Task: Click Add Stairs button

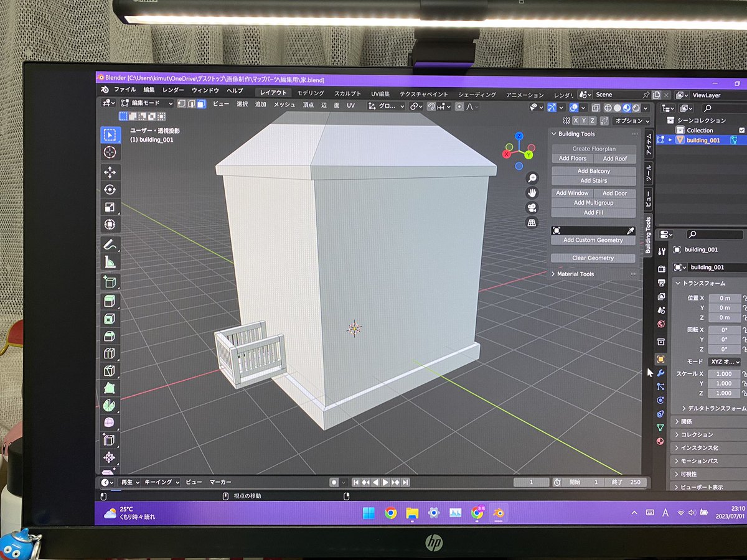Action: pos(594,181)
